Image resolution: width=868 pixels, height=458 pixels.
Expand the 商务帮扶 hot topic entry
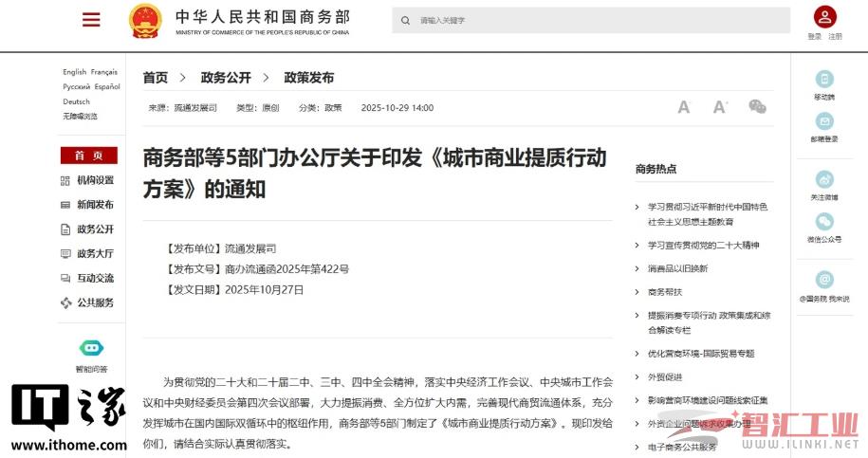[637, 292]
